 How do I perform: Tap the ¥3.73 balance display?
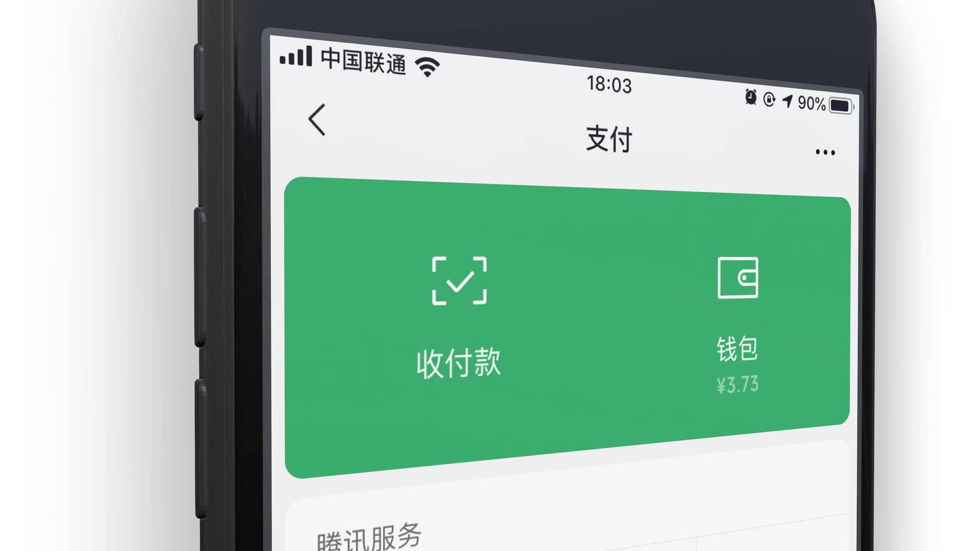(736, 384)
